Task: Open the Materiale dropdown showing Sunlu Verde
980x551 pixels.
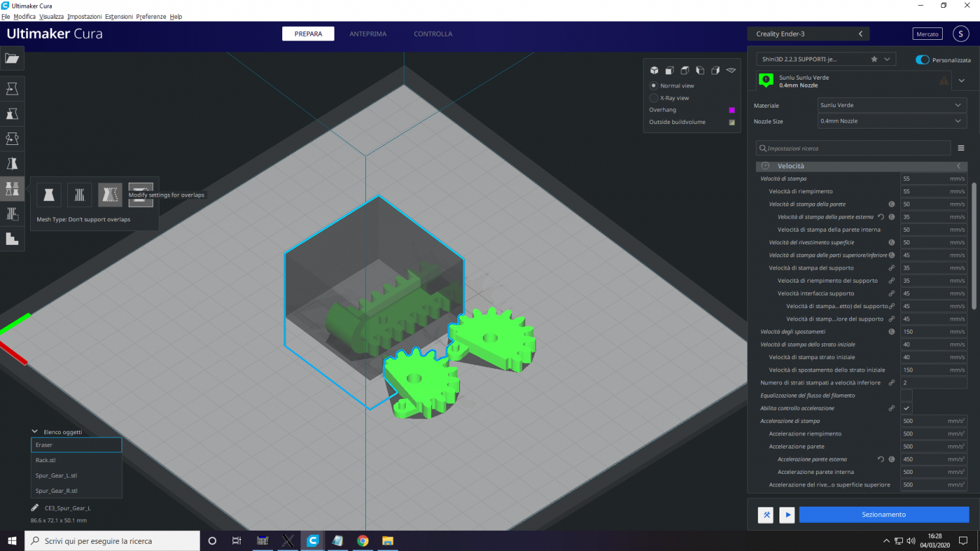Action: (892, 105)
